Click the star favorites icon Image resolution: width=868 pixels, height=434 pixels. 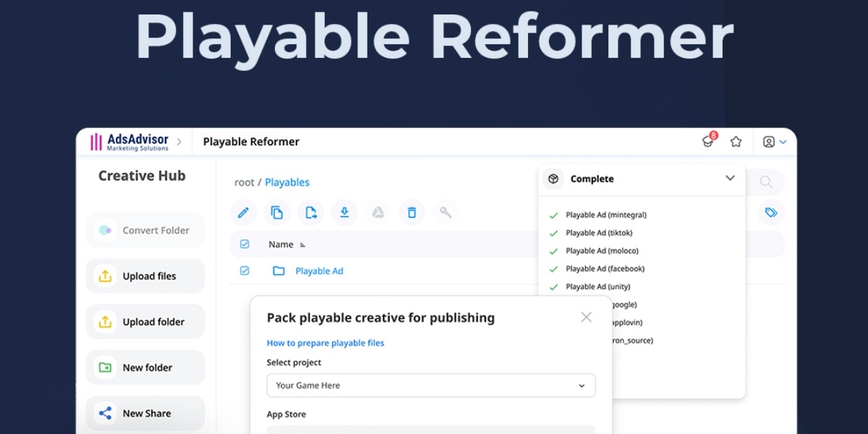coord(736,142)
